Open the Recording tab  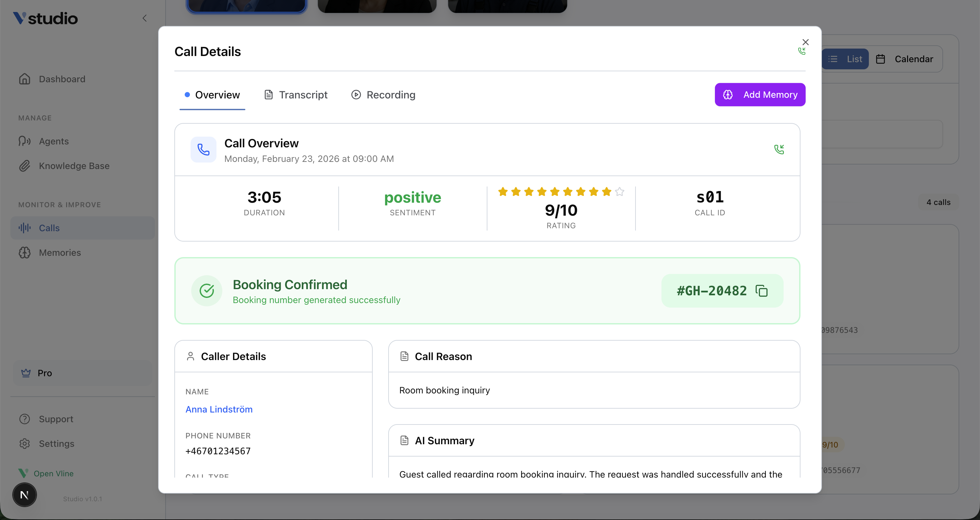pos(383,95)
